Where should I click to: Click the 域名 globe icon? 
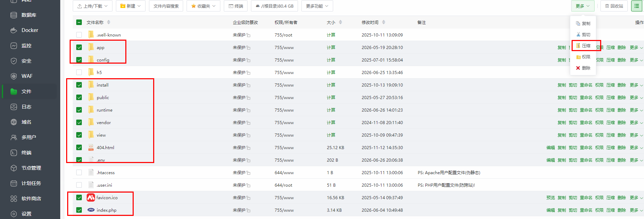click(14, 122)
